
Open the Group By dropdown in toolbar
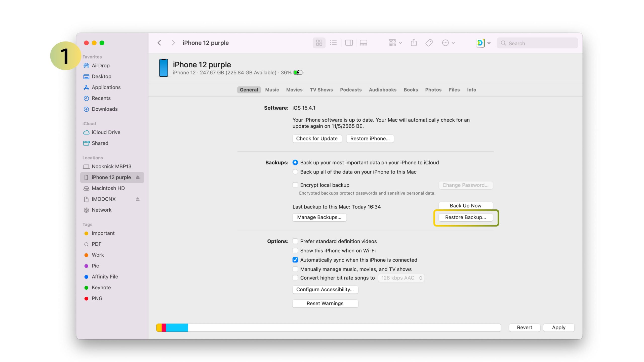pyautogui.click(x=395, y=43)
